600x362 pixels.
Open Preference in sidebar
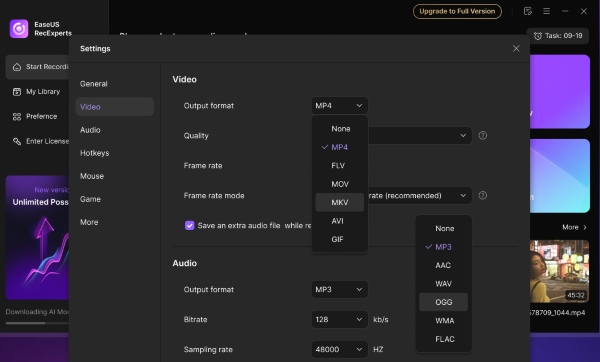click(x=38, y=117)
